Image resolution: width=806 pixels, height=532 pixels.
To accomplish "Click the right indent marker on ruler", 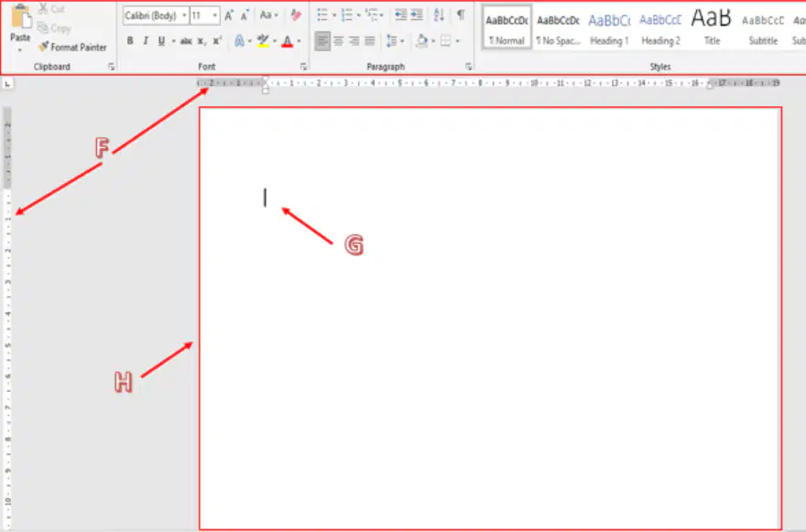I will click(710, 85).
